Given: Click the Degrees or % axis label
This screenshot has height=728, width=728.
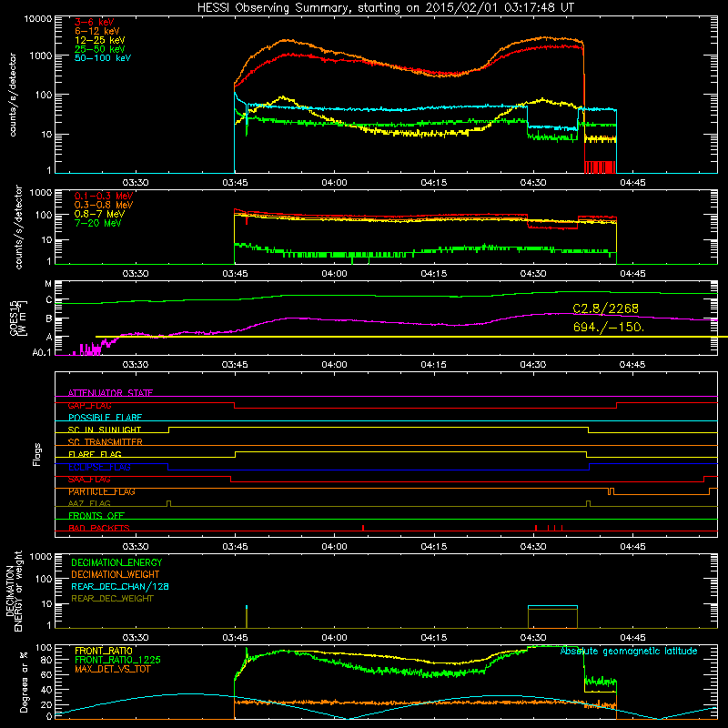Looking at the screenshot, I should (x=24, y=682).
